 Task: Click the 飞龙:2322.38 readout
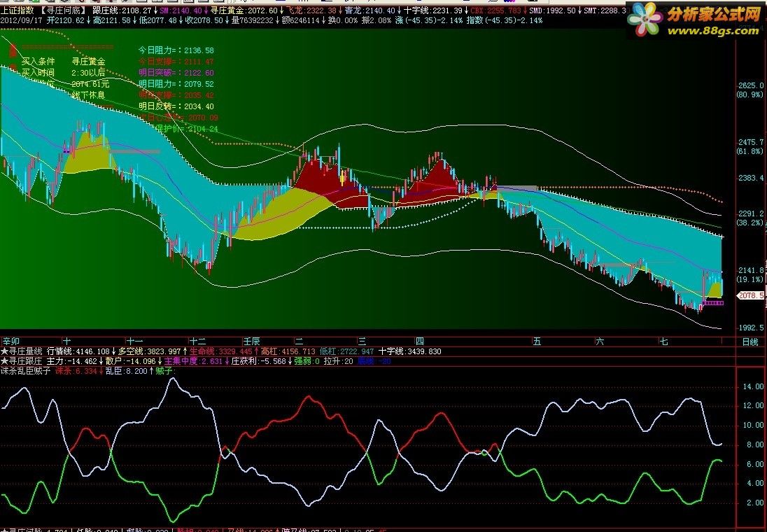coord(311,10)
